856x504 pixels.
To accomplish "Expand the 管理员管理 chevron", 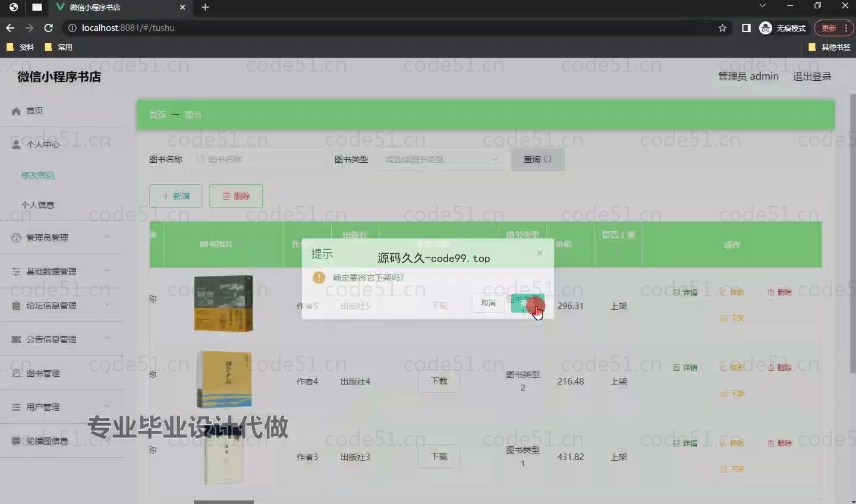I will click(107, 237).
